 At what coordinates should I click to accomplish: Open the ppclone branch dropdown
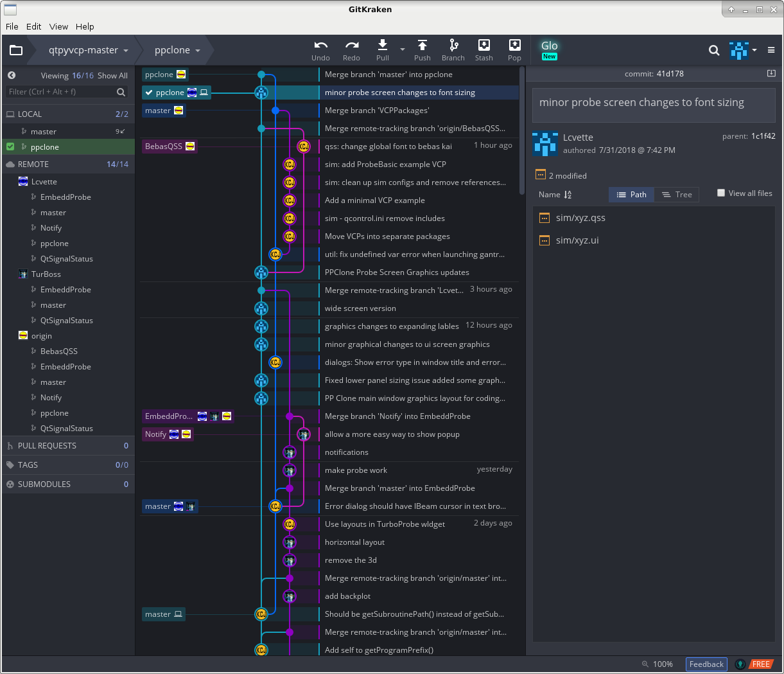click(177, 50)
